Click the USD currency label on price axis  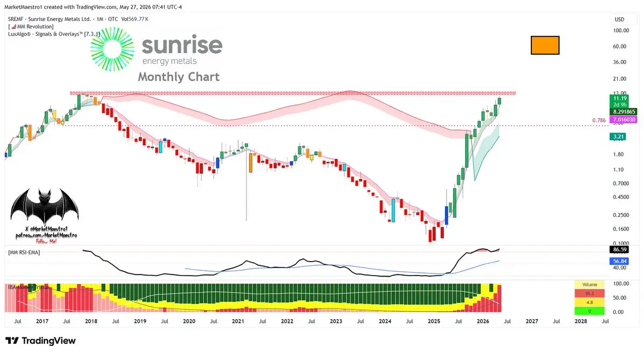pyautogui.click(x=619, y=19)
